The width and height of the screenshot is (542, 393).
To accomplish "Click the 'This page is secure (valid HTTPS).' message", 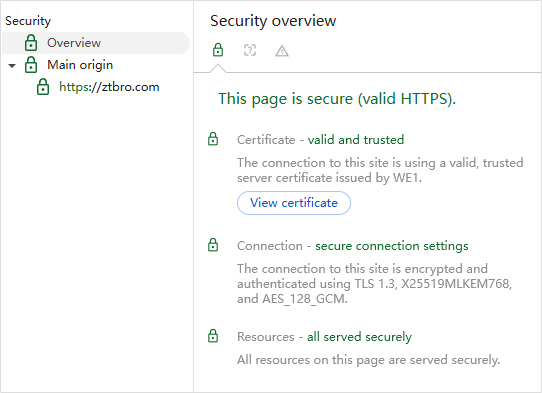I will 337,99.
